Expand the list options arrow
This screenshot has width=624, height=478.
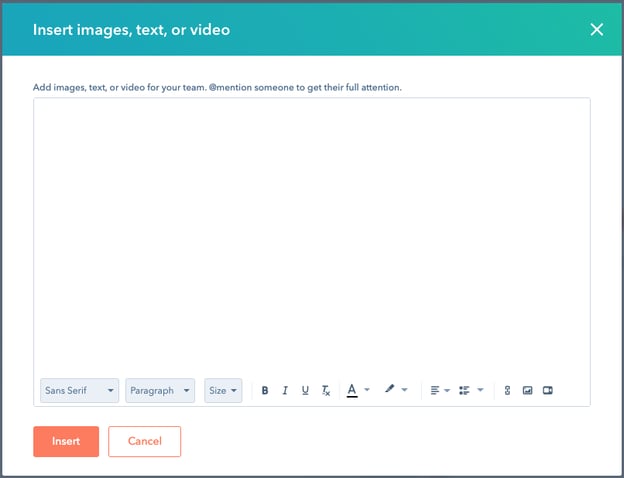pos(480,390)
